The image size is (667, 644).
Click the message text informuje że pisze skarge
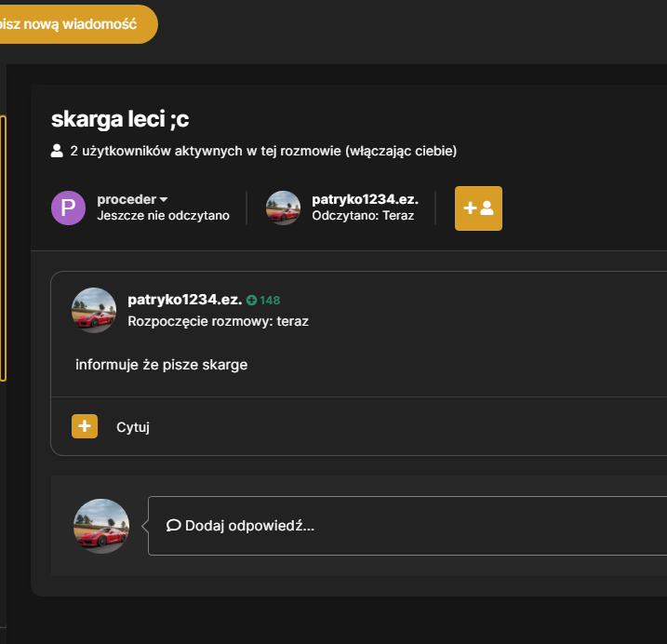(x=162, y=365)
